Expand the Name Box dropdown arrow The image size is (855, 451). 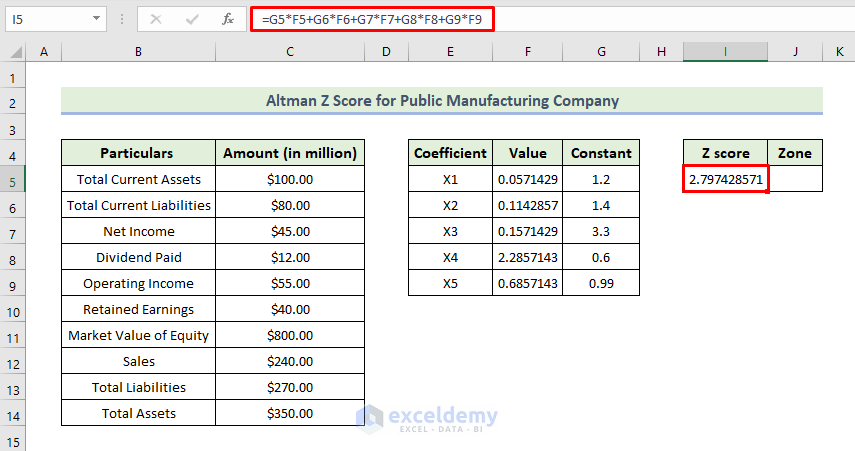coord(96,19)
